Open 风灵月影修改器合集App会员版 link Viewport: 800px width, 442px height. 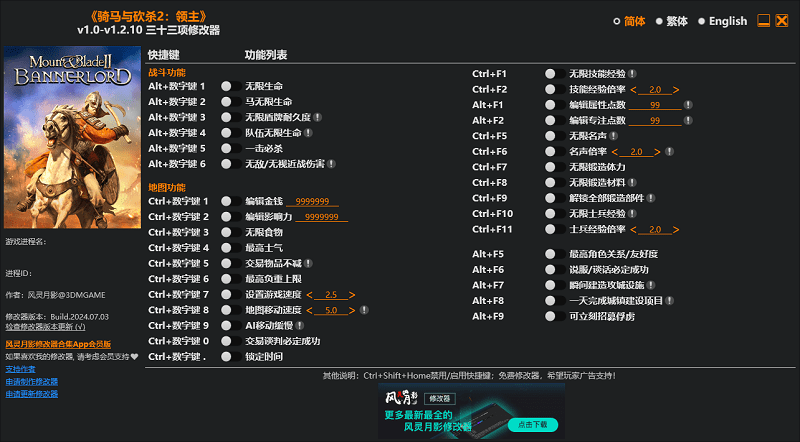[58, 345]
